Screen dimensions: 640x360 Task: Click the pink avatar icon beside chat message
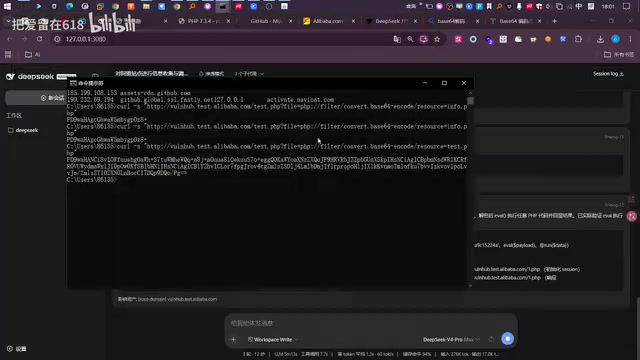pyautogui.click(x=632, y=216)
